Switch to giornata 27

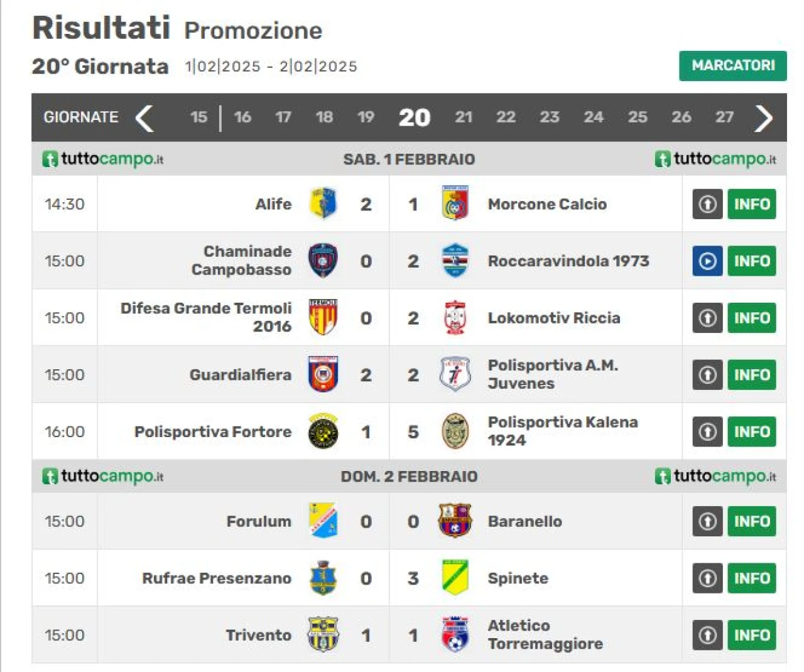[724, 117]
